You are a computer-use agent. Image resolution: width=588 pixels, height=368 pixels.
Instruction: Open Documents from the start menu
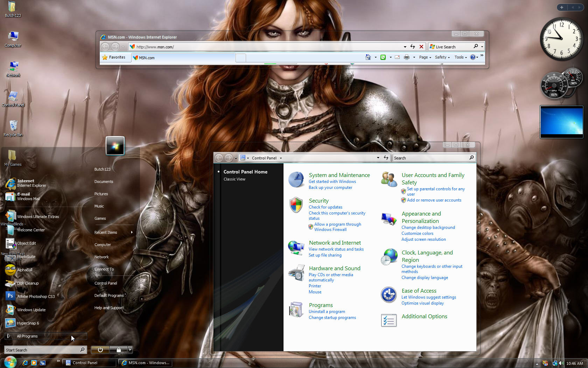pyautogui.click(x=104, y=182)
